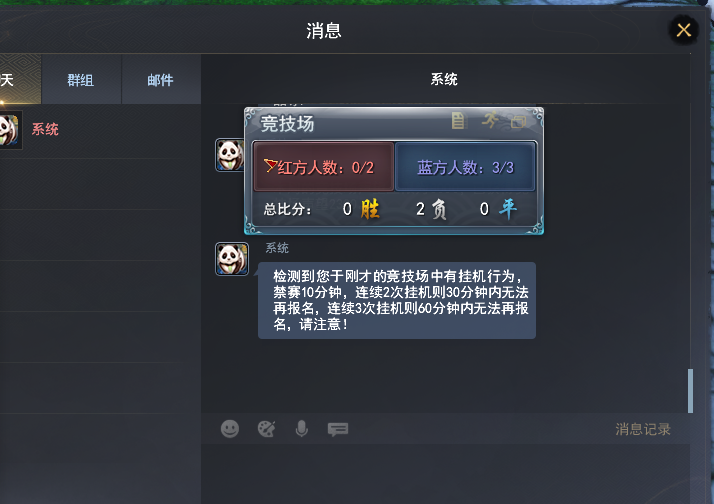Open 消息记录 message history
The height and width of the screenshot is (504, 714).
pyautogui.click(x=643, y=429)
